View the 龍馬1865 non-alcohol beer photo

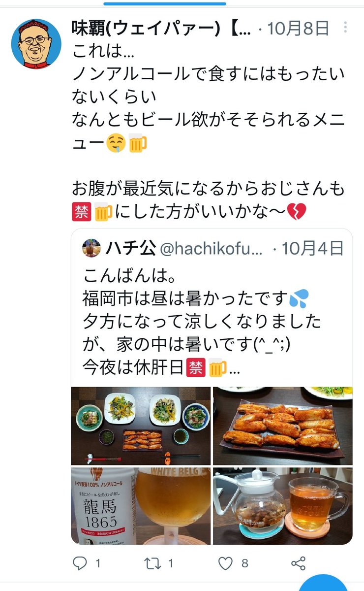pyautogui.click(x=141, y=506)
